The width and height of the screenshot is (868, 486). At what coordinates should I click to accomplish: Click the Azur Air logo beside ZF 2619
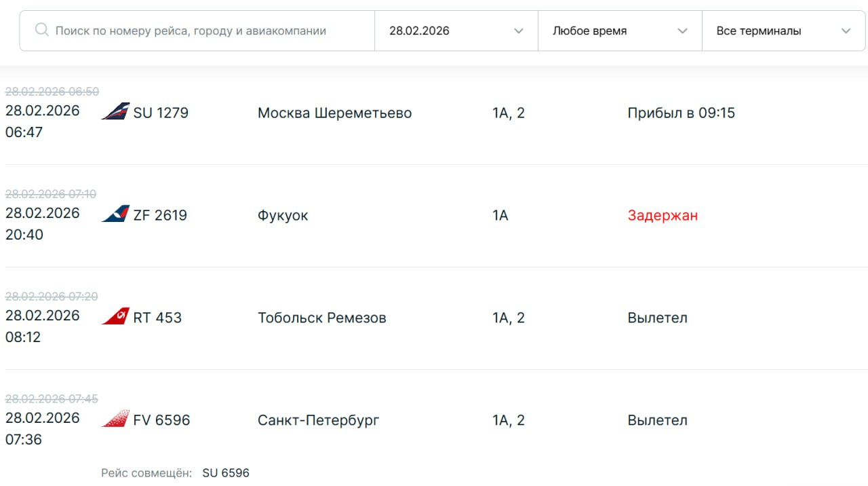[x=115, y=214]
